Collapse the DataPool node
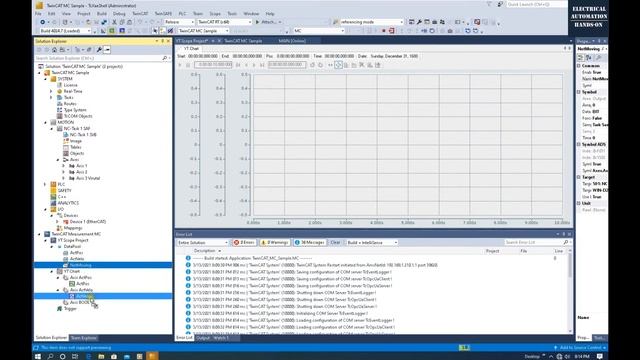The image size is (640, 360). tap(52, 247)
